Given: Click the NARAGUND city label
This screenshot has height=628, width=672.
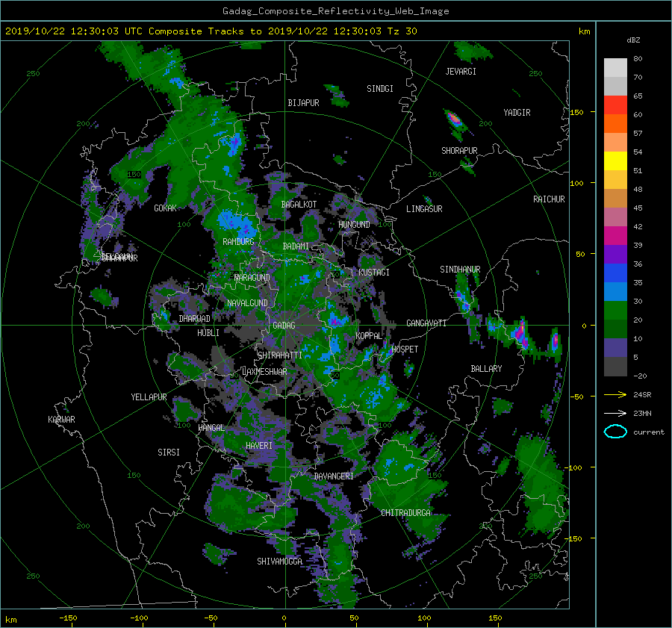Looking at the screenshot, I should pyautogui.click(x=252, y=278).
